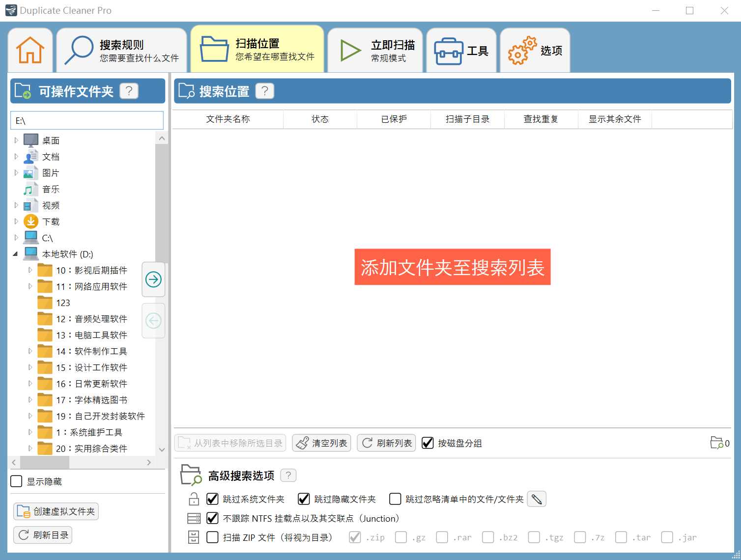Toggle the 显示隐藏 checkbox
The width and height of the screenshot is (741, 560).
pos(16,481)
